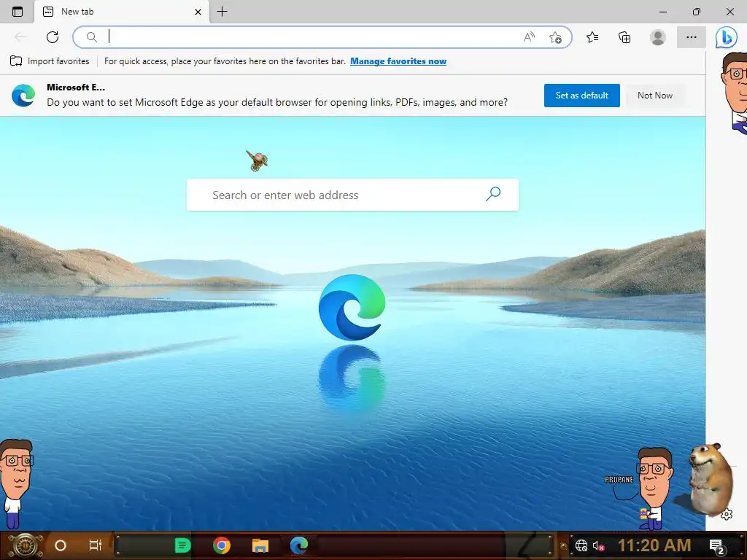The image size is (747, 560).
Task: Click the grayed-out Back arrow button
Action: [x=20, y=37]
